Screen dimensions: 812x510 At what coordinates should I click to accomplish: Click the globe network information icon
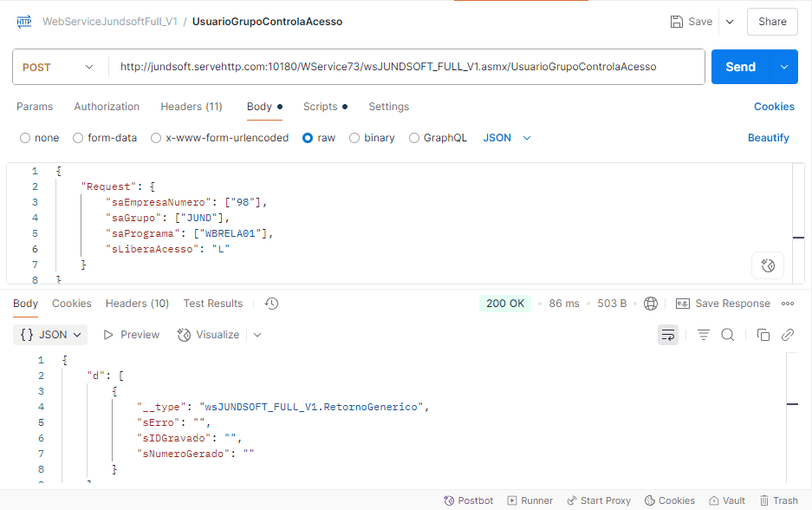coord(651,304)
